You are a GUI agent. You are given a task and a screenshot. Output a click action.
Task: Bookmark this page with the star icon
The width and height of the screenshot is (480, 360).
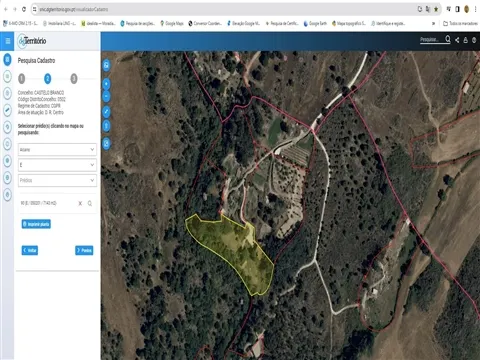pyautogui.click(x=436, y=9)
